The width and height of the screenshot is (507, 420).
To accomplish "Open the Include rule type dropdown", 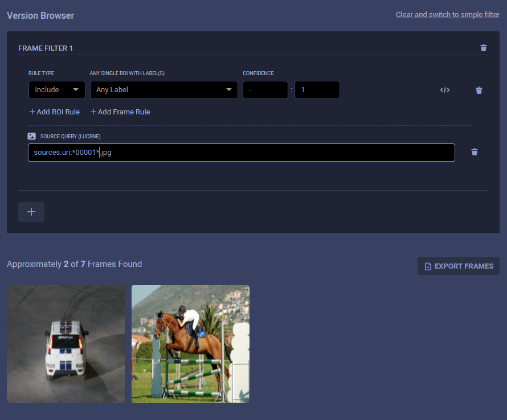I will [56, 90].
